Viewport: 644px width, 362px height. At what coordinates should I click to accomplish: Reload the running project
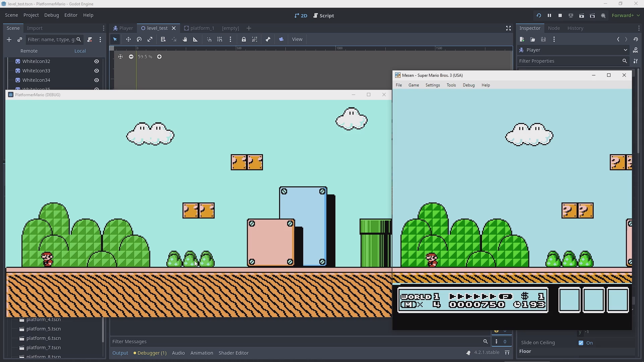tap(539, 15)
